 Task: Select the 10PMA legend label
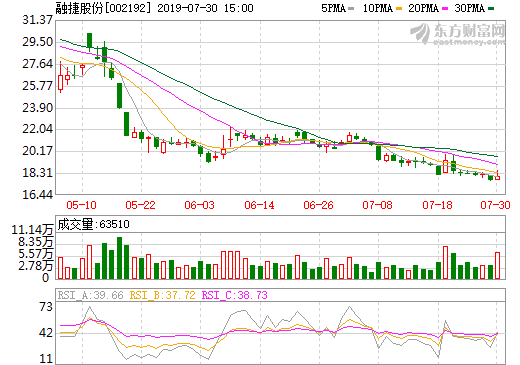[378, 8]
